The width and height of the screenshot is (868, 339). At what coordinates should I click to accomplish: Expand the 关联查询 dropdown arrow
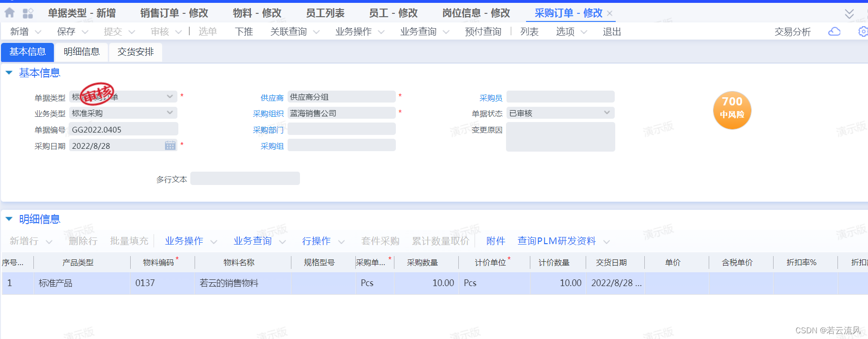tap(316, 32)
